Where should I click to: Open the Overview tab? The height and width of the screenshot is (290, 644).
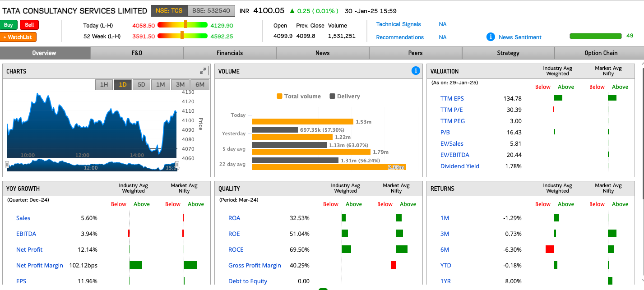click(x=44, y=53)
